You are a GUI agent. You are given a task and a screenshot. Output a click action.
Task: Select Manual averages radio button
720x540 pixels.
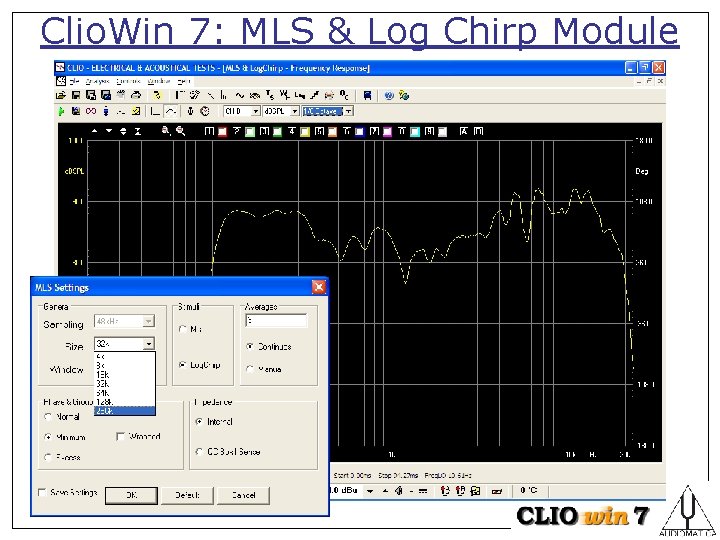click(x=250, y=369)
